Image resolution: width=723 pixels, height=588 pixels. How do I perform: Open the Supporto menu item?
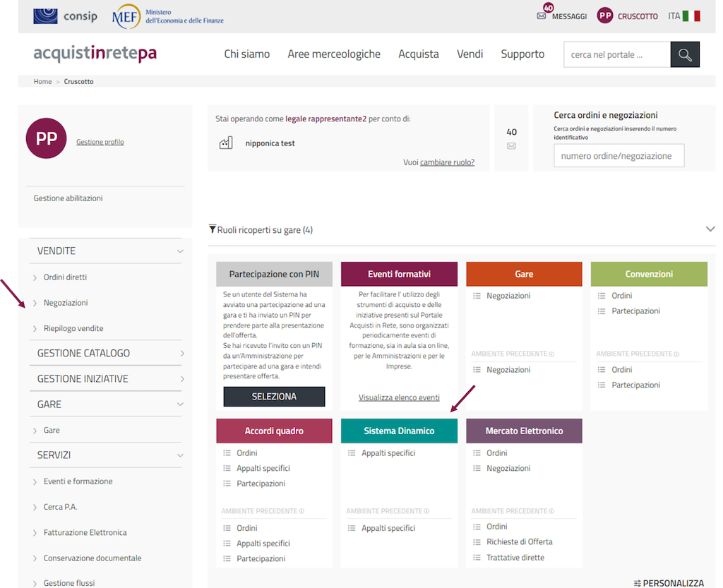(x=522, y=54)
